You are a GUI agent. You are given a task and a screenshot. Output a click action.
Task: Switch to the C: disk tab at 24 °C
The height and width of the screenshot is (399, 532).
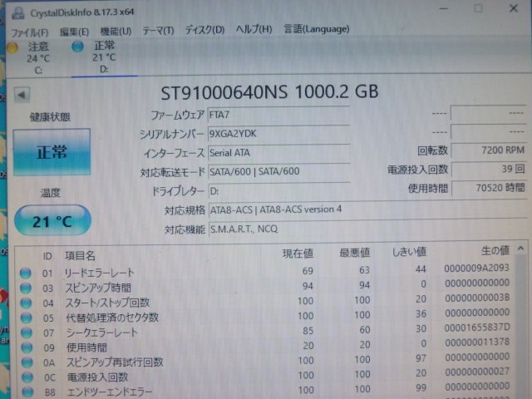pyautogui.click(x=38, y=58)
